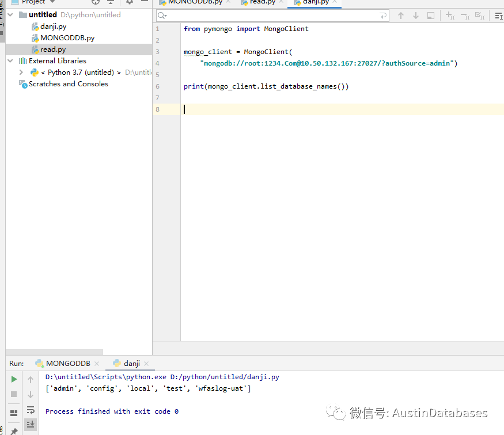This screenshot has width=504, height=435.
Task: Click Add Selection for Next Occurrence icon
Action: pyautogui.click(x=450, y=16)
